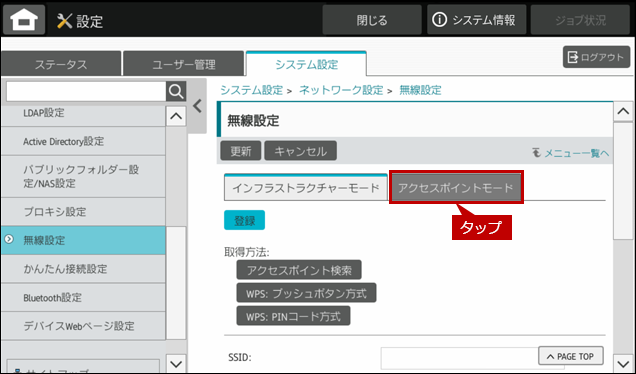Click the SSID input field

pyautogui.click(x=472, y=357)
